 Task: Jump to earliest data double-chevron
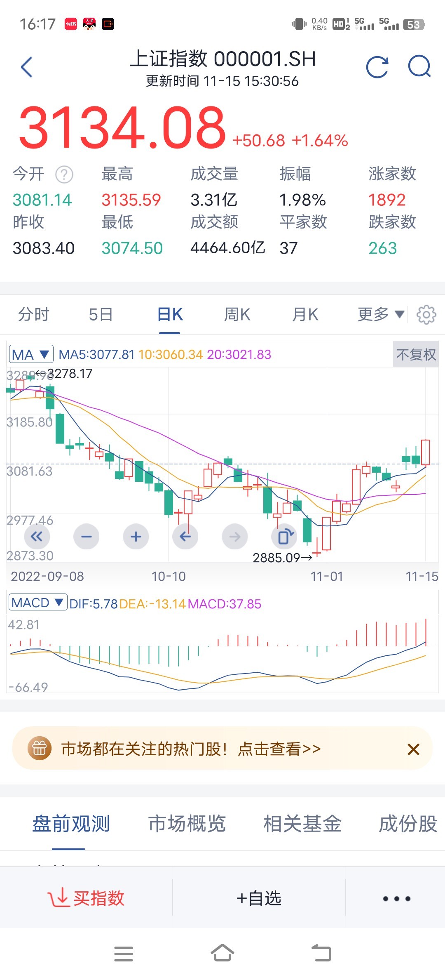(x=37, y=537)
